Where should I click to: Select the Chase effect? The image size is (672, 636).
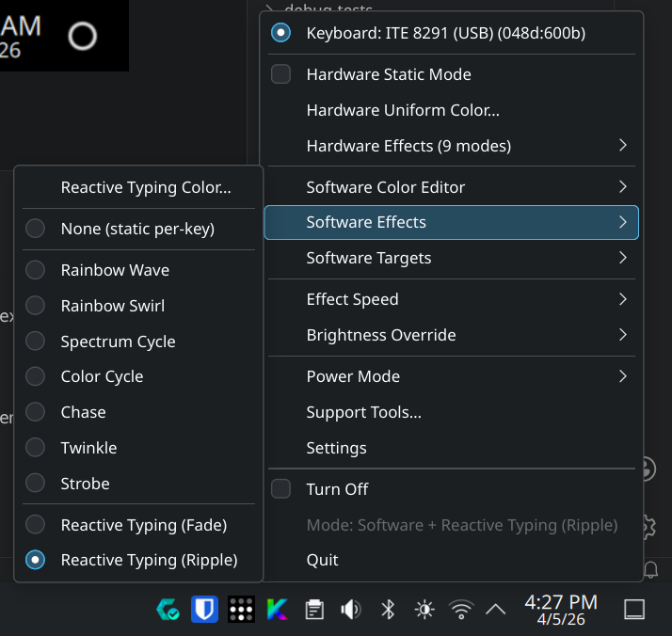pos(138,412)
